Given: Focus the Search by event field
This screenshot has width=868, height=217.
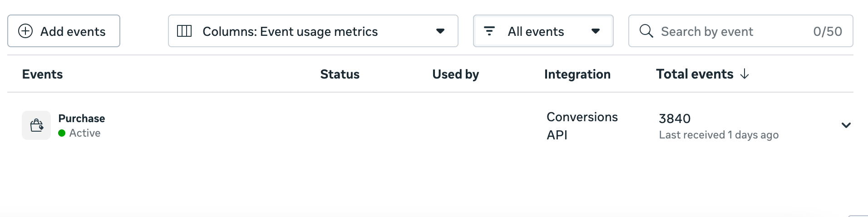Looking at the screenshot, I should tap(726, 31).
